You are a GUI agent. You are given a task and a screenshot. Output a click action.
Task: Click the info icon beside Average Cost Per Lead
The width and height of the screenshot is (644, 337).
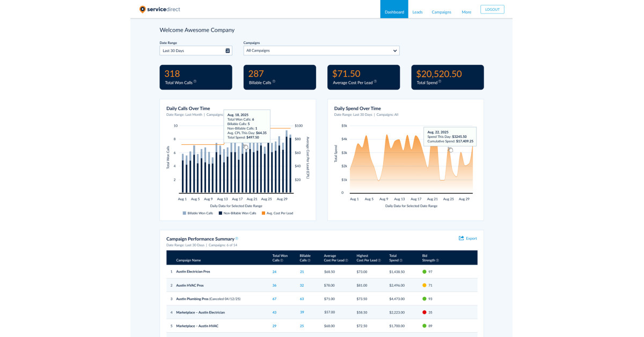376,82
